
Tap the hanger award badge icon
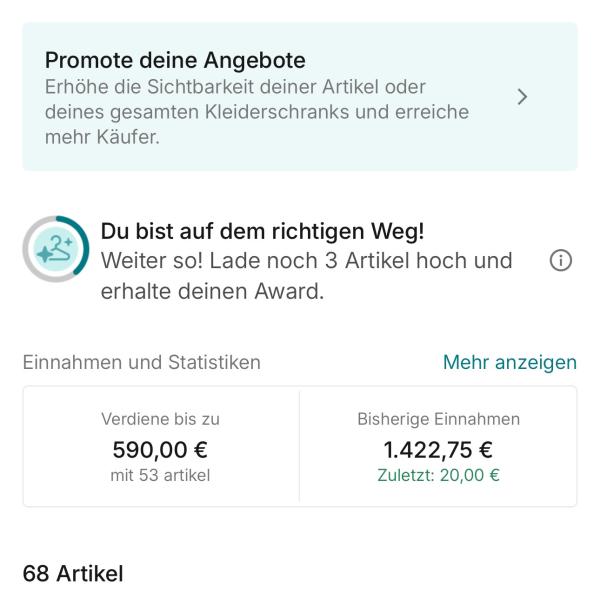point(55,249)
